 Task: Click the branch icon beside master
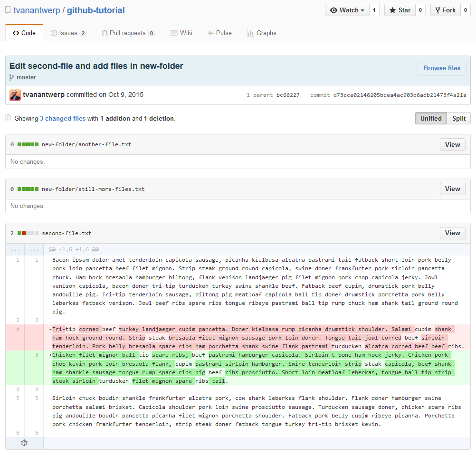tap(11, 77)
